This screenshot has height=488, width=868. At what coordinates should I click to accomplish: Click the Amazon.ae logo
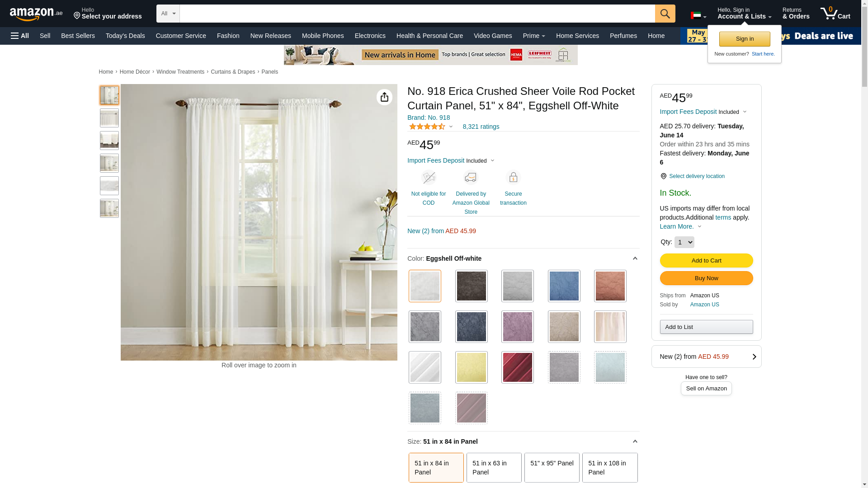click(36, 14)
